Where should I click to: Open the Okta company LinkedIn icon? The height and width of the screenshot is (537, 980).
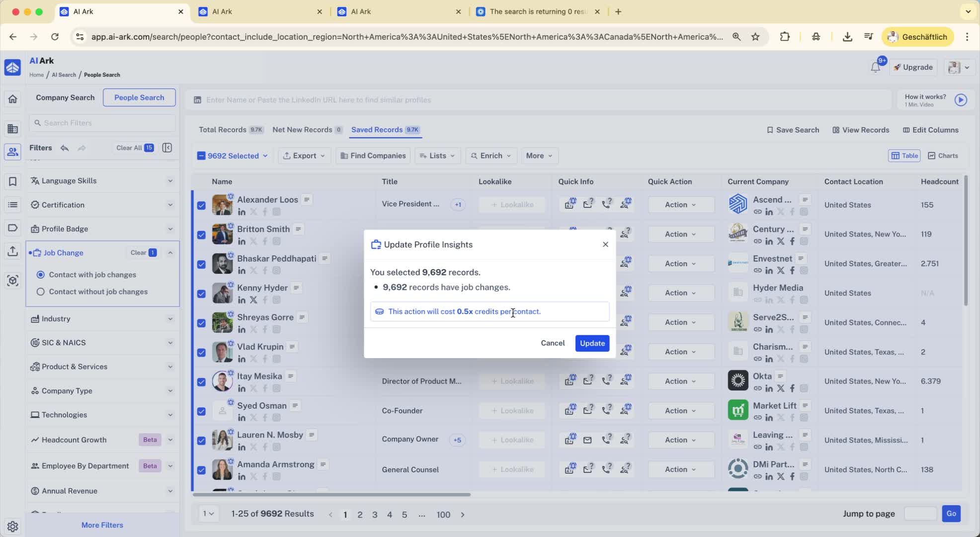pyautogui.click(x=769, y=388)
